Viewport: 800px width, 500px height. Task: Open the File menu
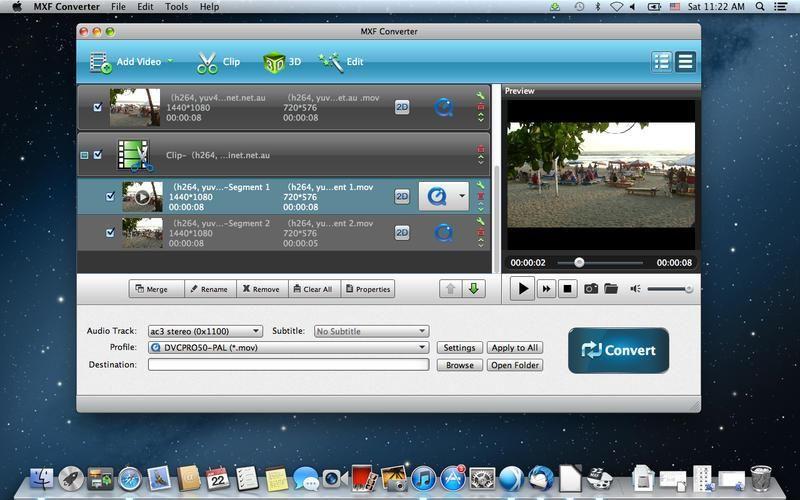tap(118, 7)
